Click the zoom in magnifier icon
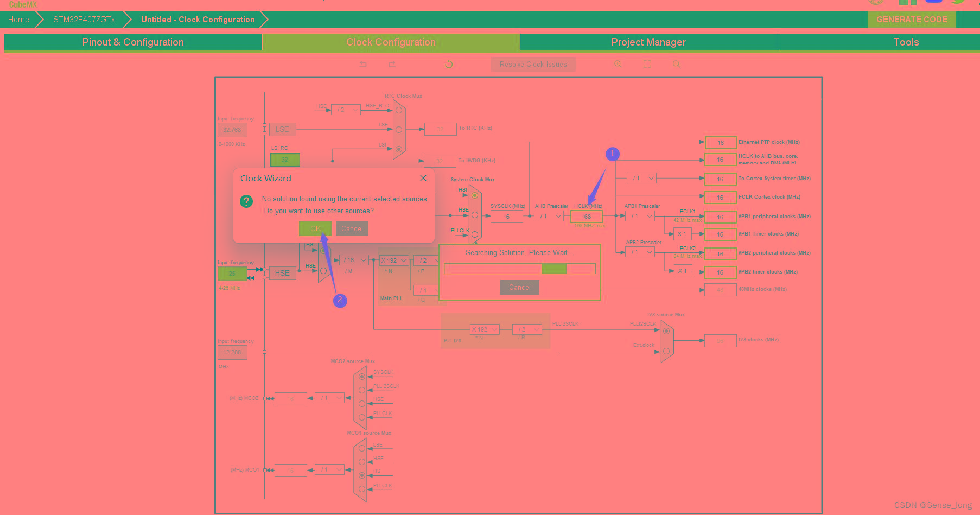The image size is (980, 515). 618,64
